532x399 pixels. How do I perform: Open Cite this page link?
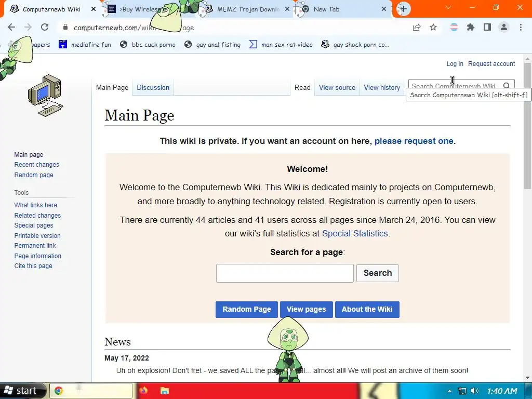[x=33, y=265]
